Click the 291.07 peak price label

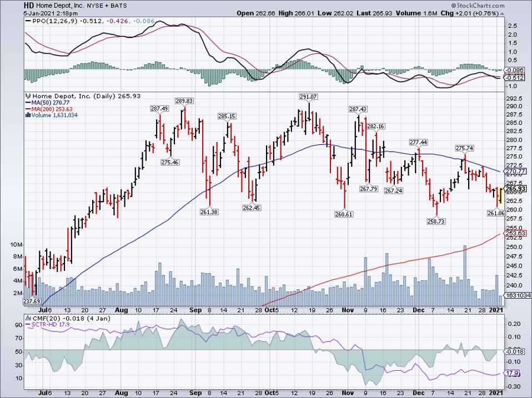tap(308, 97)
